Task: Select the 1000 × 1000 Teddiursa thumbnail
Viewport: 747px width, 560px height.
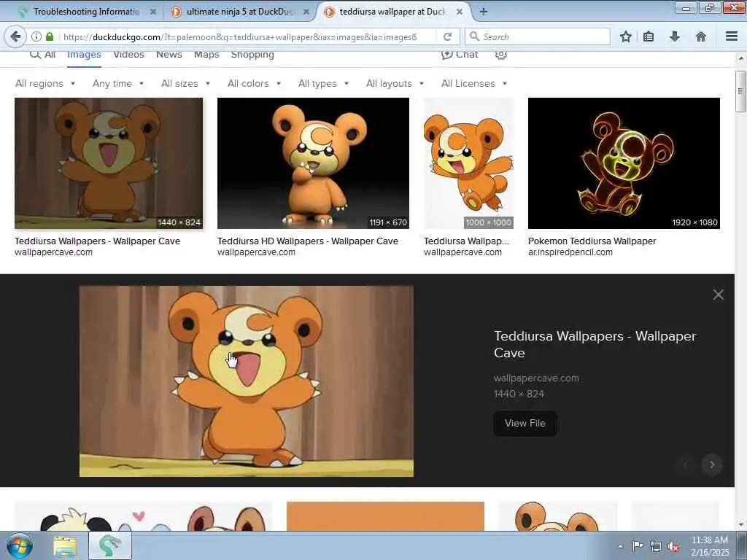Action: coord(469,163)
